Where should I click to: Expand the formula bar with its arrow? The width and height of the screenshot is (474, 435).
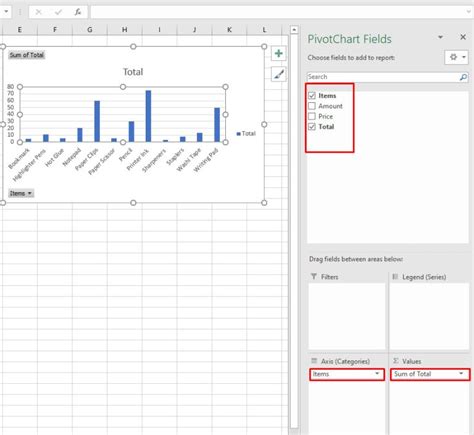point(469,12)
